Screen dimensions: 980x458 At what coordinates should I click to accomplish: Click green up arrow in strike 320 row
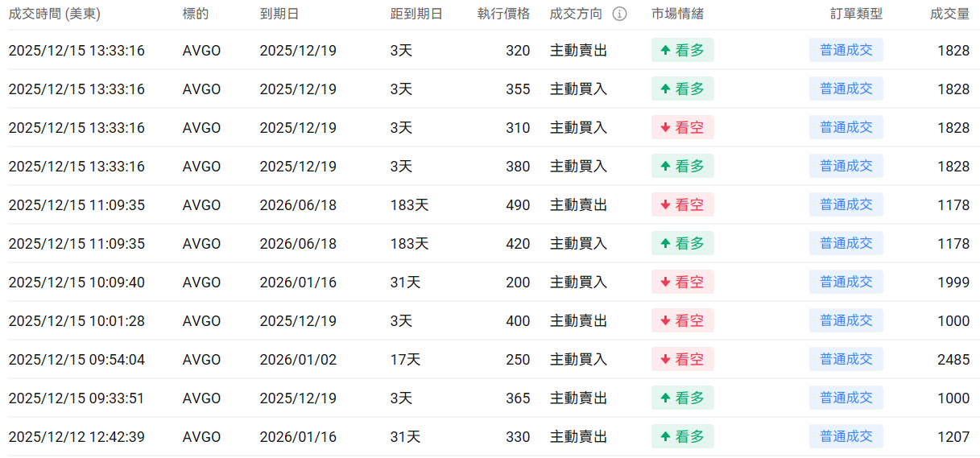point(665,51)
